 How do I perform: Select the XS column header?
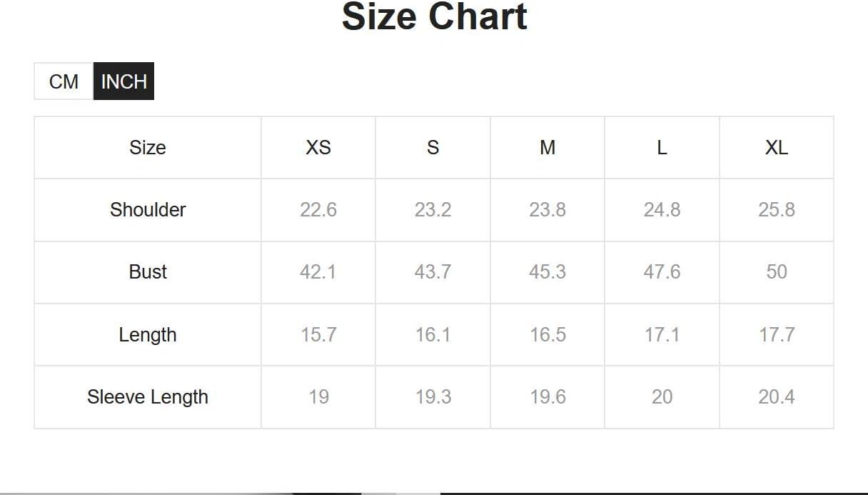pos(318,148)
